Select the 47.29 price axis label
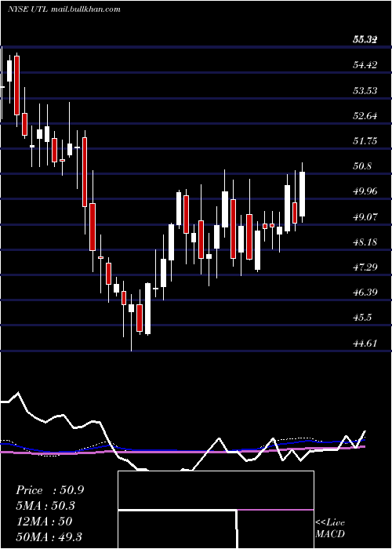The image size is (392, 549). coord(365,267)
